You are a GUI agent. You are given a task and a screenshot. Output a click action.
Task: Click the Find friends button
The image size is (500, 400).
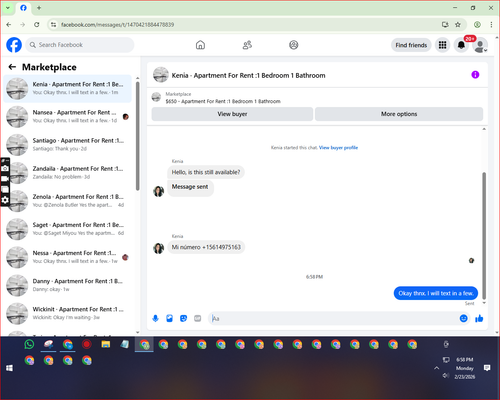[x=411, y=45]
